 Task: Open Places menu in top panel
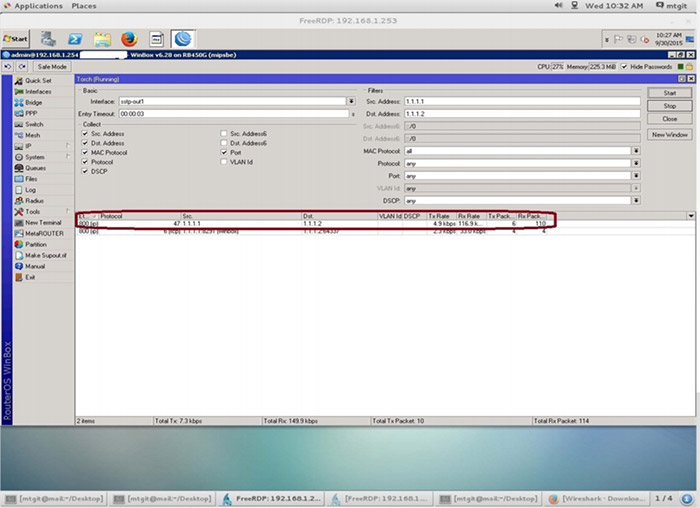(83, 6)
